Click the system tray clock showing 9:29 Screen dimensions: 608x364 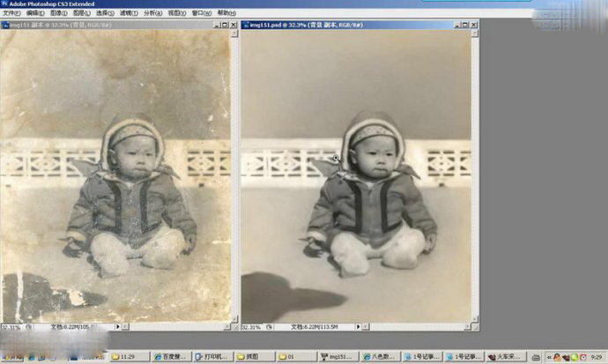(596, 357)
